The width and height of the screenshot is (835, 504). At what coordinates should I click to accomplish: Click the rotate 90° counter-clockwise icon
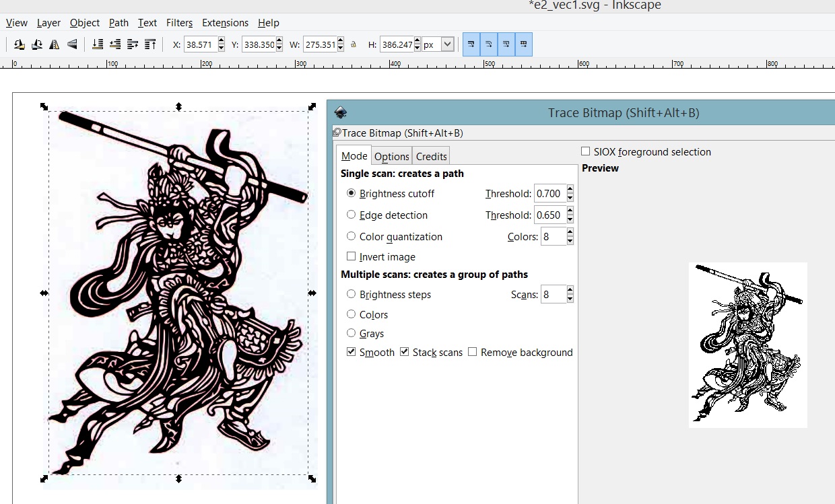pos(20,44)
